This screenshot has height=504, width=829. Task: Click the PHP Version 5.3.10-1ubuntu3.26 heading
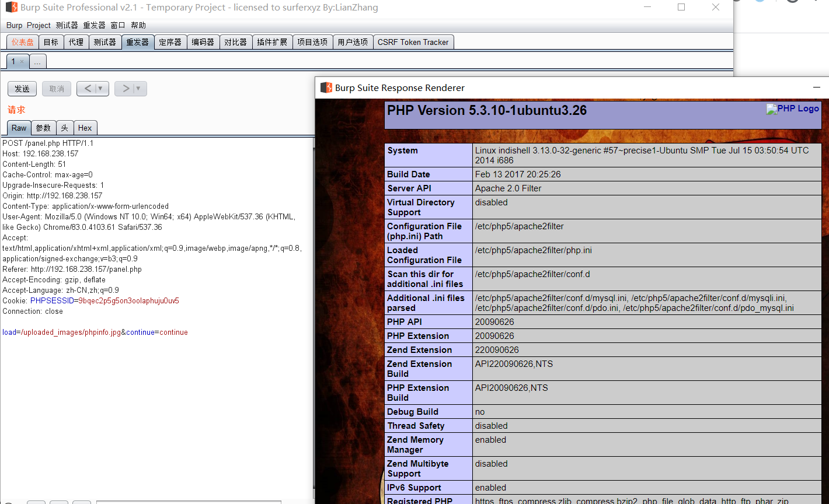coord(487,110)
